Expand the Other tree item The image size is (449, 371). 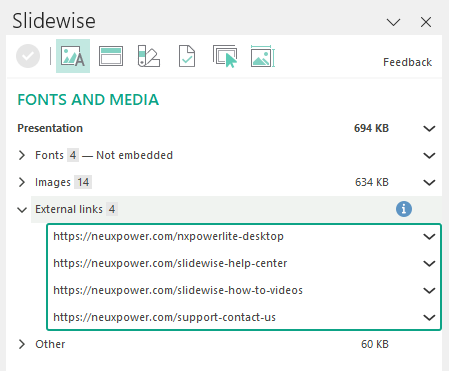tap(22, 344)
